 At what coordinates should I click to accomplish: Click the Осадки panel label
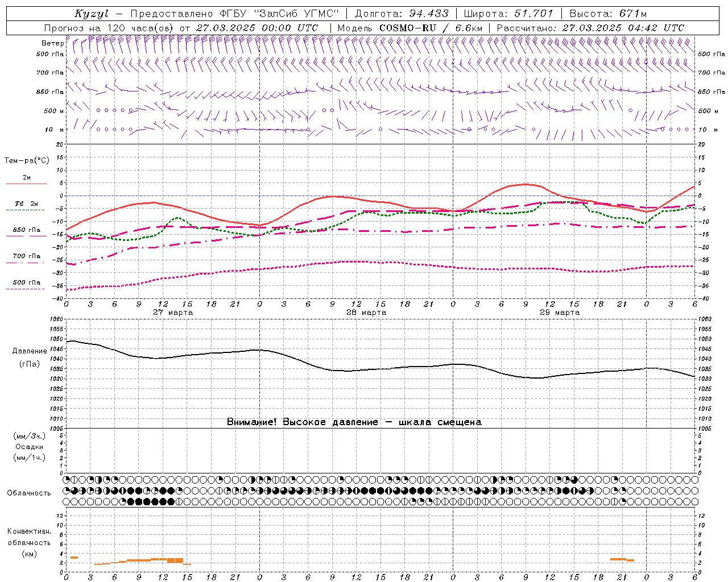pyautogui.click(x=30, y=447)
